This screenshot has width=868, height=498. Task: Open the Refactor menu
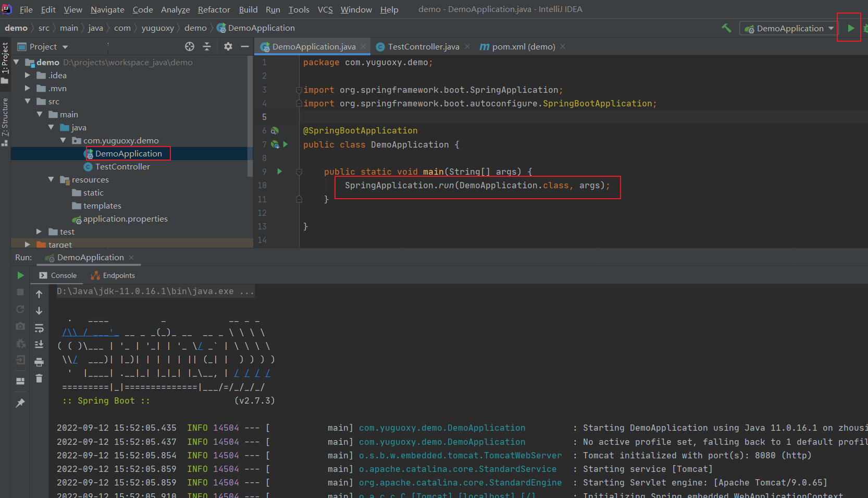214,9
